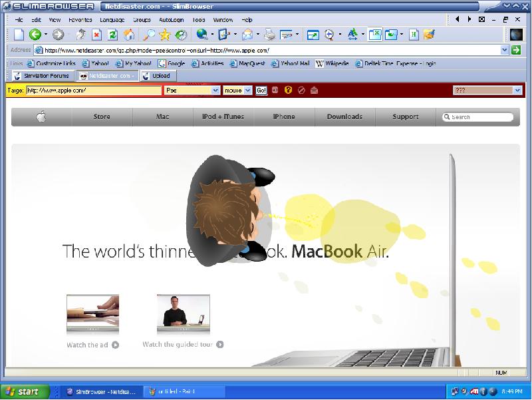
Task: Click the Target URL input field
Action: [93, 90]
